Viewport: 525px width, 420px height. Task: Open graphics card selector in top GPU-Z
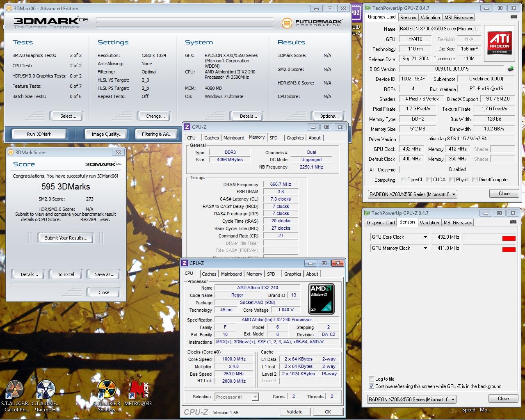412,194
